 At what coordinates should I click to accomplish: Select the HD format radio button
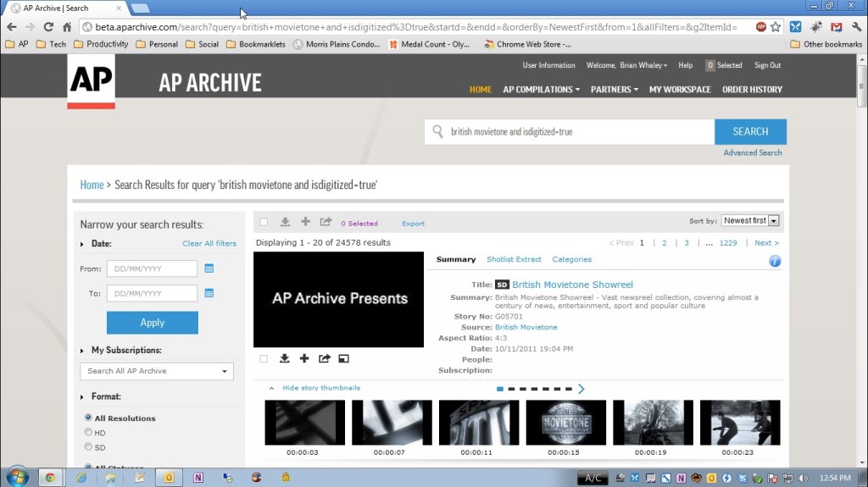click(88, 433)
